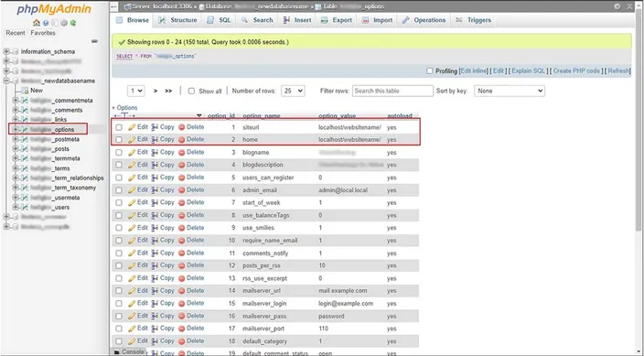The image size is (644, 356).
Task: Click the Delete icon for default_category row
Action: click(181, 341)
